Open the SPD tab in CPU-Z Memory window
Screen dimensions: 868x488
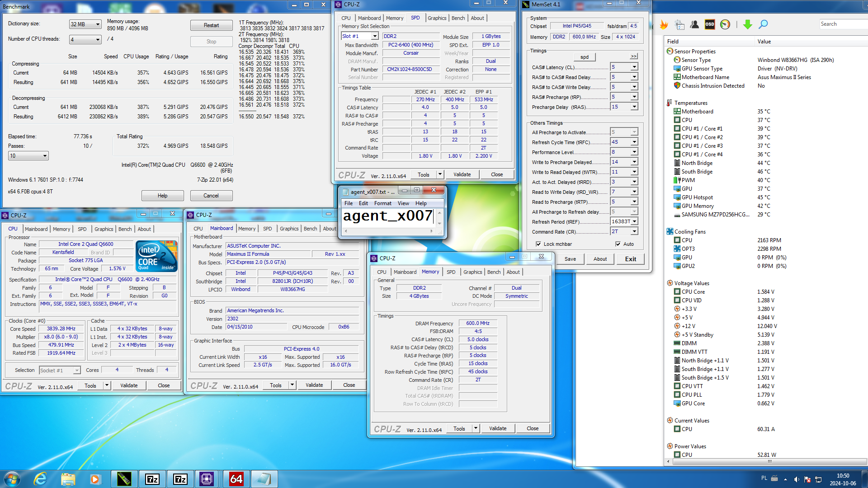(x=451, y=272)
